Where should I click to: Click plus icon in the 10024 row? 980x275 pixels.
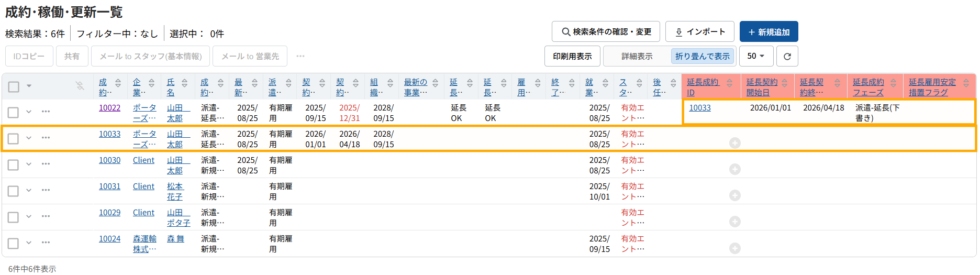point(735,248)
